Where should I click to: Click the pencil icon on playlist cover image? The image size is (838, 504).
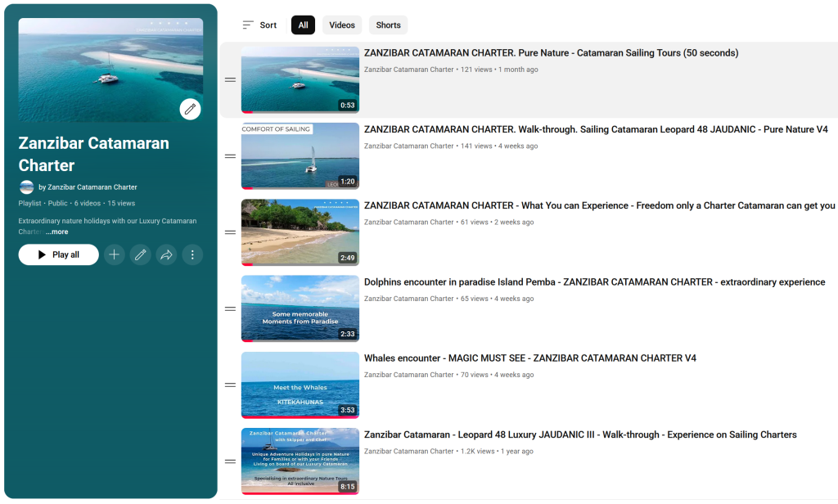coord(190,110)
